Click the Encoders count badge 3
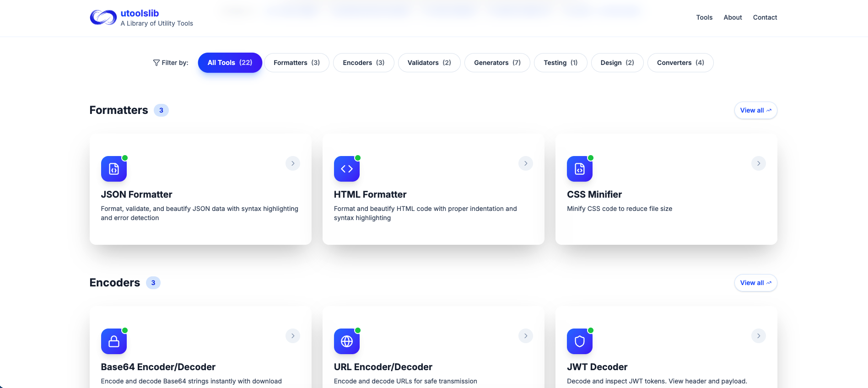Viewport: 868px width, 388px height. (153, 283)
